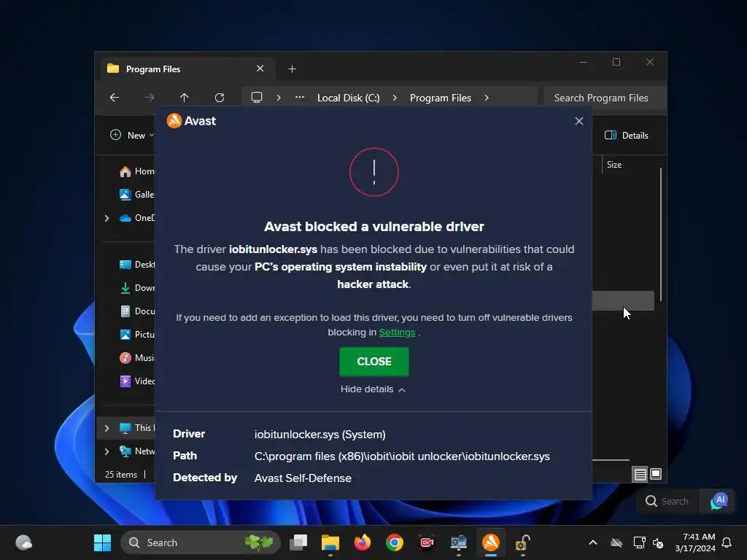Viewport: 747px width, 560px height.
Task: Open Music in Explorer sidebar
Action: pyautogui.click(x=136, y=357)
